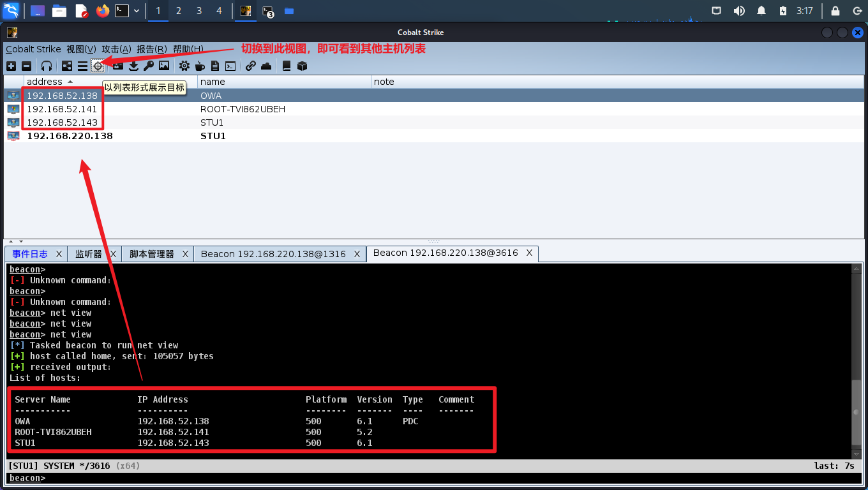Click the show desktop panel icon
The image size is (868, 490).
pyautogui.click(x=38, y=11)
